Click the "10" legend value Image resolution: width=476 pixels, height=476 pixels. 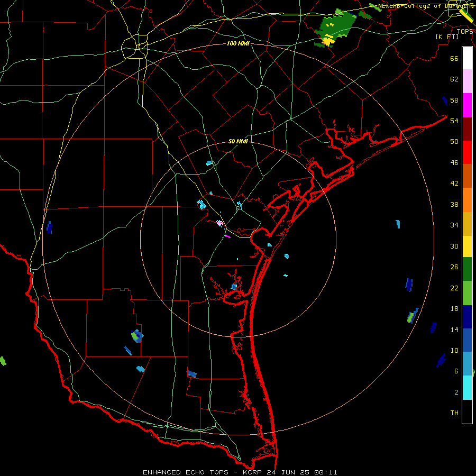(454, 351)
